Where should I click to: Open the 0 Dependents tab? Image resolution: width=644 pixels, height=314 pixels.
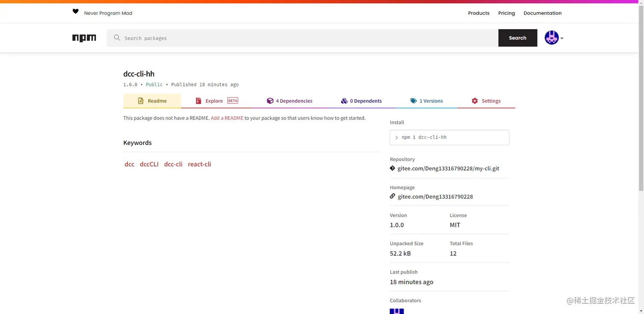click(361, 101)
